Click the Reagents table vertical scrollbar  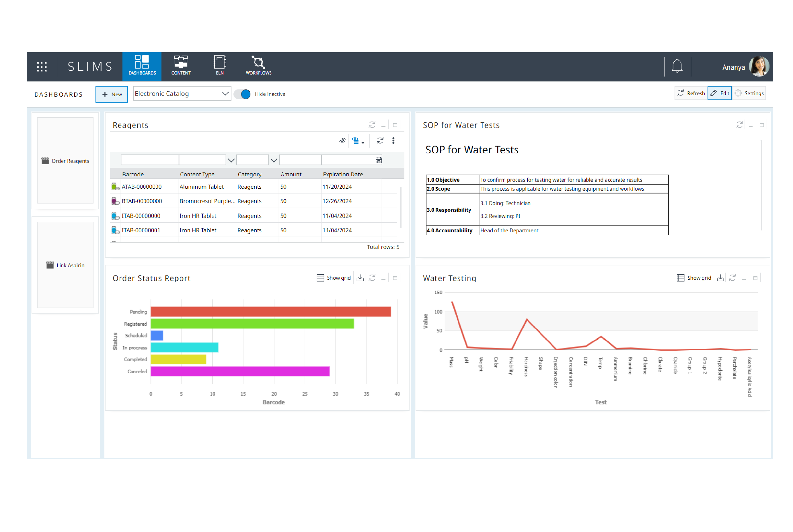401,207
